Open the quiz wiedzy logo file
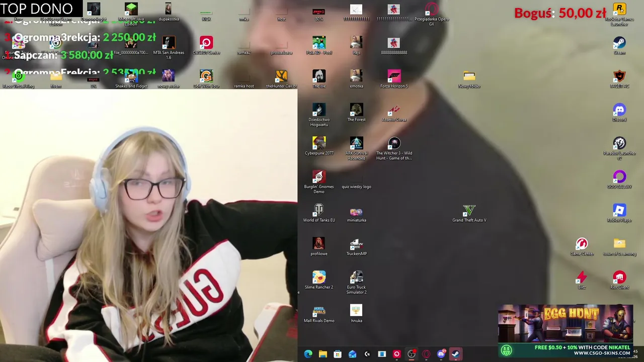Screen dimensions: 644x362 (x=356, y=179)
